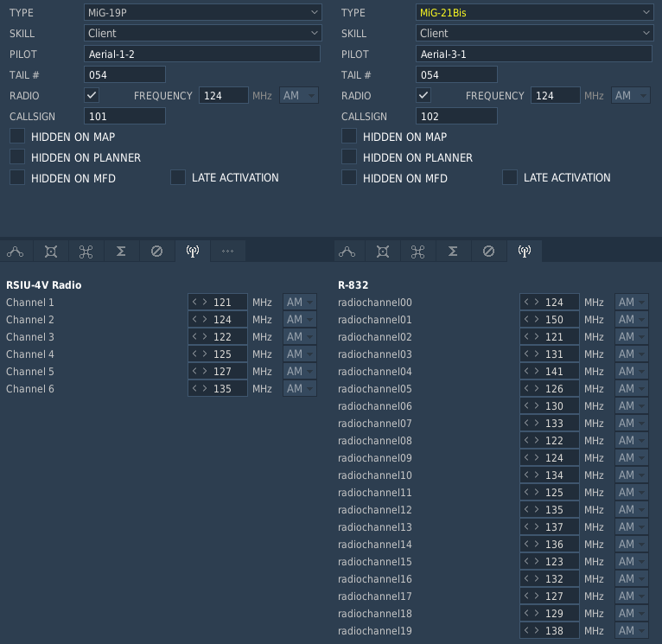The height and width of the screenshot is (644, 662).
Task: Enable HIDDEN ON PLANNER for MiG-19P
Action: (x=17, y=157)
